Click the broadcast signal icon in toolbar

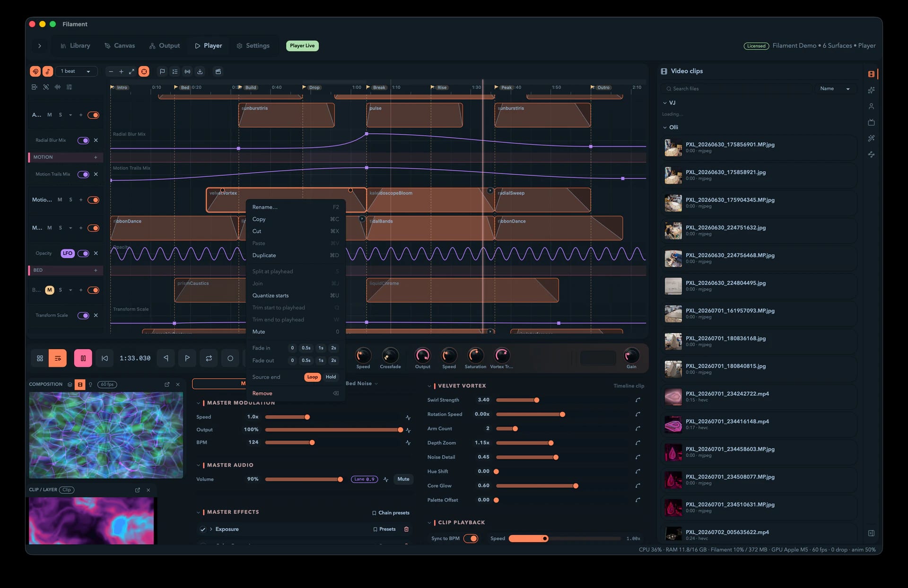pyautogui.click(x=187, y=72)
